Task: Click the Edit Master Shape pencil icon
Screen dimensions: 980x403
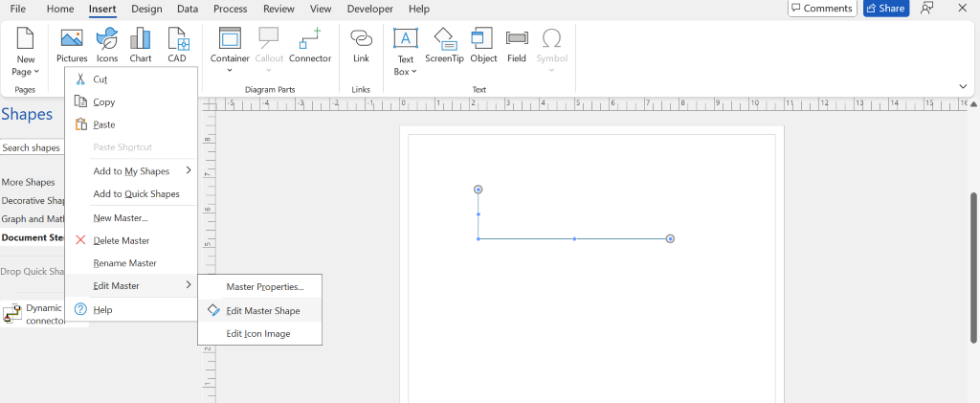Action: pyautogui.click(x=213, y=310)
